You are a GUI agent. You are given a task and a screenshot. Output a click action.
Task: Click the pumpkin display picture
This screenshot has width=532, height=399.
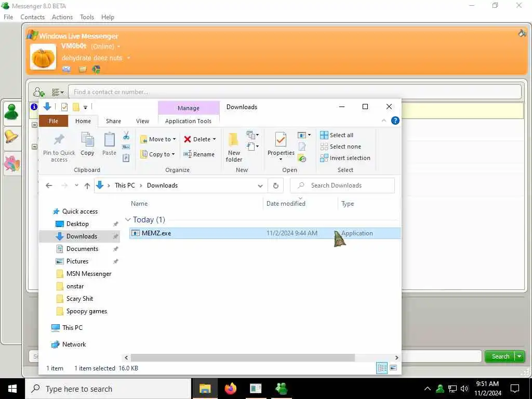click(x=43, y=57)
